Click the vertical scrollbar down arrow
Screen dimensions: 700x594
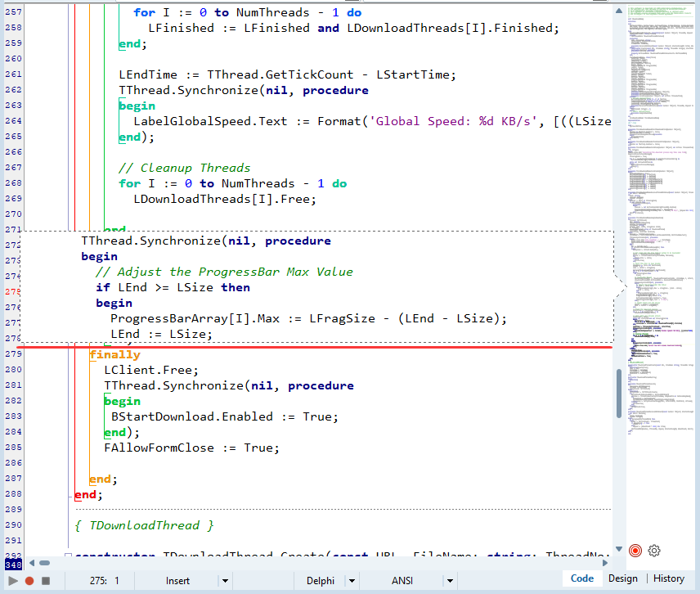tap(619, 549)
